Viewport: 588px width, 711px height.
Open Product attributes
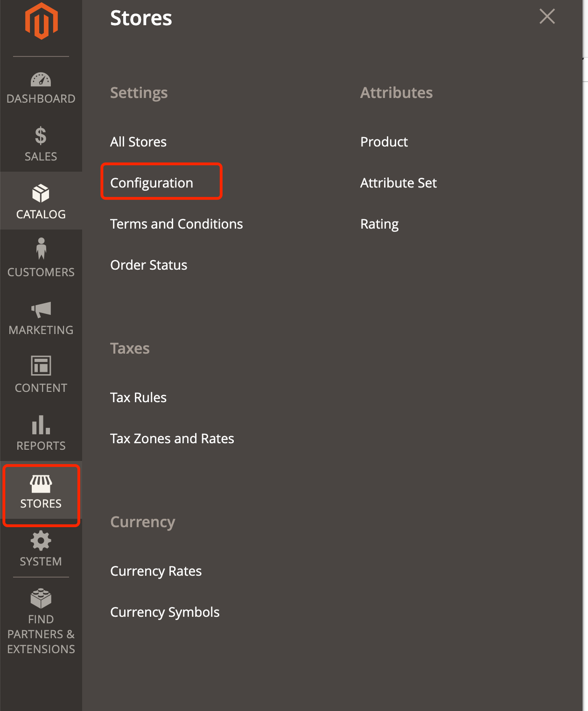[384, 142]
